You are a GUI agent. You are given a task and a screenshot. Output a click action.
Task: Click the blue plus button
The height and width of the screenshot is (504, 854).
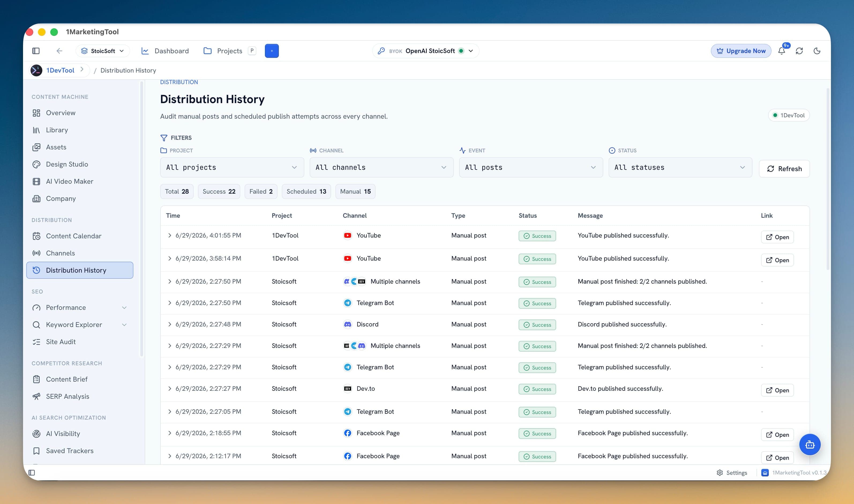(x=272, y=51)
